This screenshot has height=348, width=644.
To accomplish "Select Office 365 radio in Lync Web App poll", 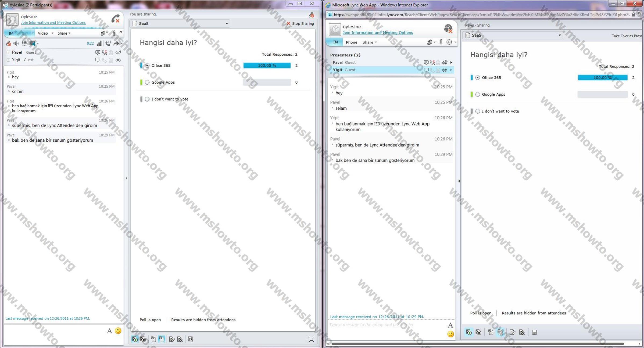I will coord(478,78).
